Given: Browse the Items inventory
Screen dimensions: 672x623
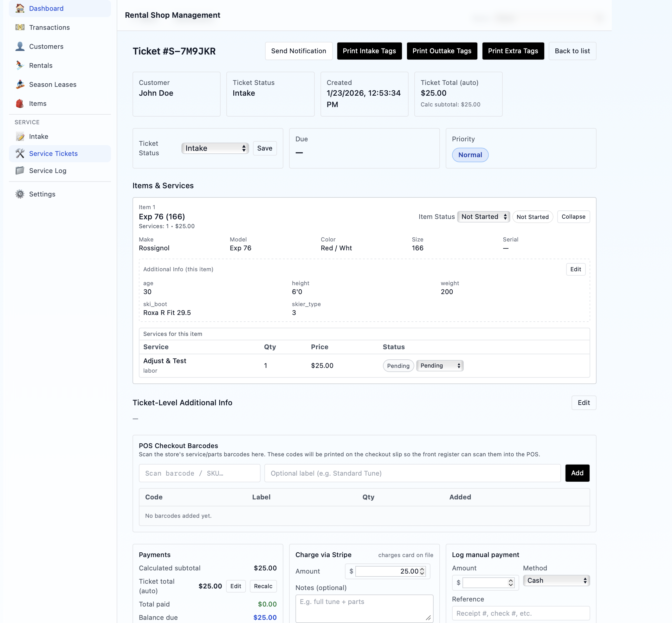Looking at the screenshot, I should tap(37, 104).
